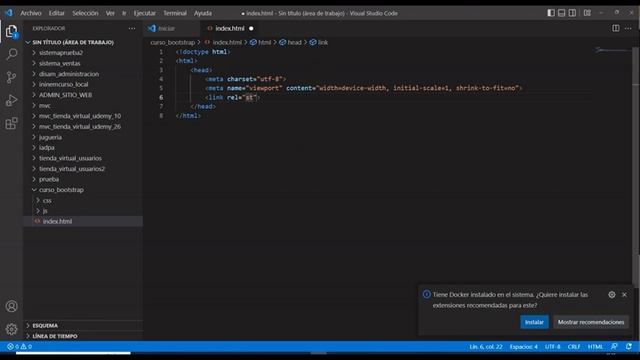Click the feedback icon in status bar
This screenshot has width=640, height=360.
[x=614, y=347]
